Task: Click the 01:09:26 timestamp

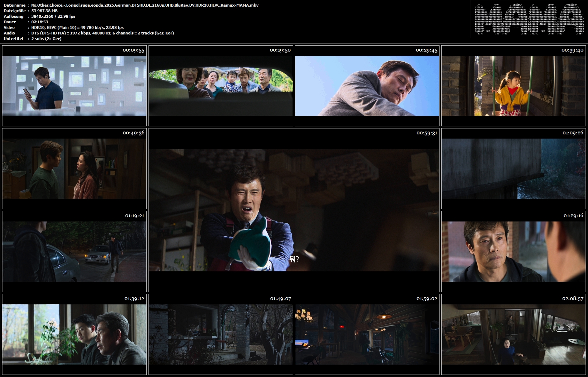Action: tap(573, 133)
